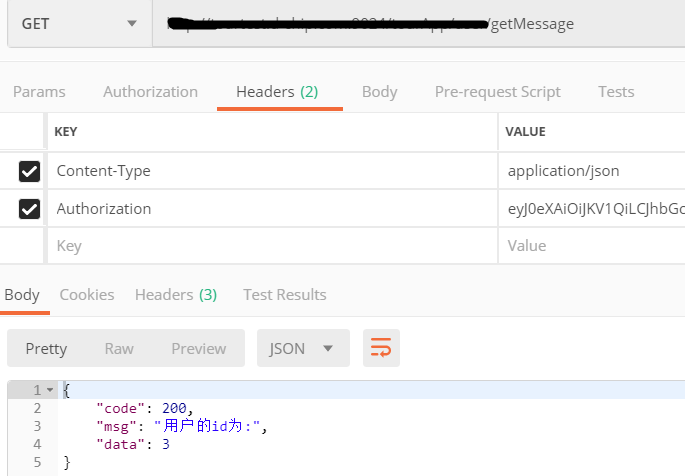The height and width of the screenshot is (476, 685).
Task: View the Test Results tab
Action: tap(285, 295)
